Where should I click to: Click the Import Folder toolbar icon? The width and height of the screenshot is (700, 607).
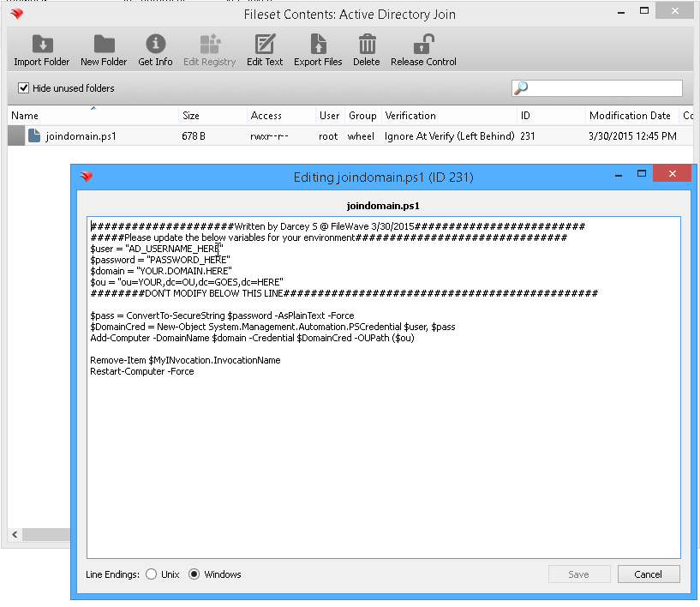(42, 44)
